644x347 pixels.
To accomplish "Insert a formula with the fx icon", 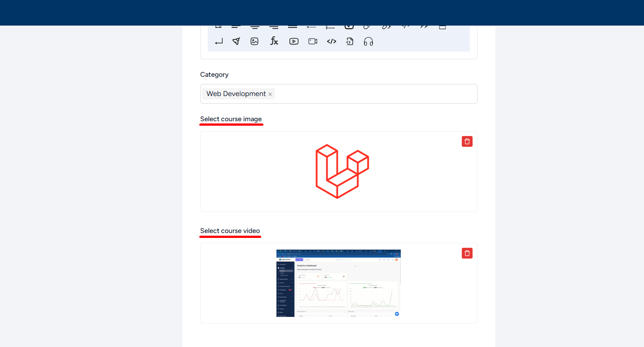I will click(274, 41).
